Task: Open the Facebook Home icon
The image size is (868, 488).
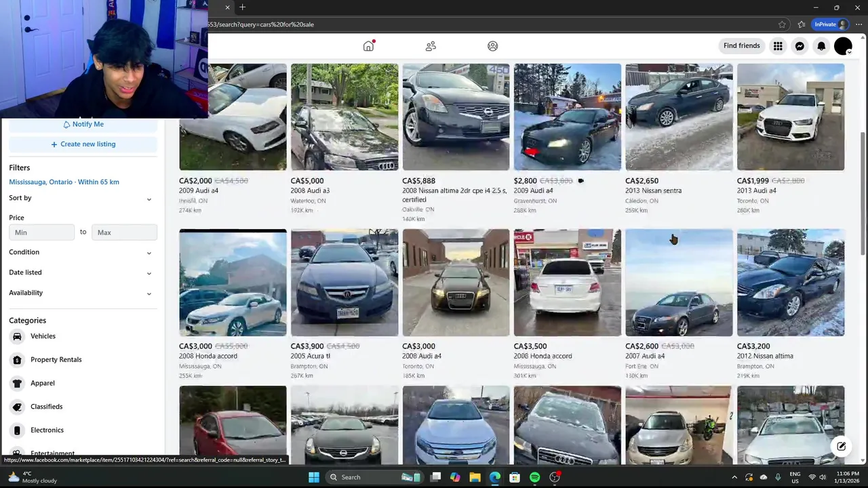Action: (x=368, y=46)
